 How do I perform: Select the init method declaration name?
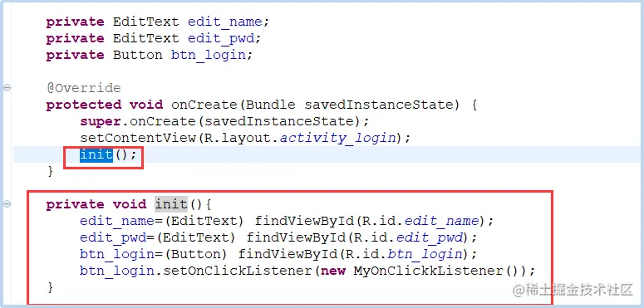click(171, 204)
